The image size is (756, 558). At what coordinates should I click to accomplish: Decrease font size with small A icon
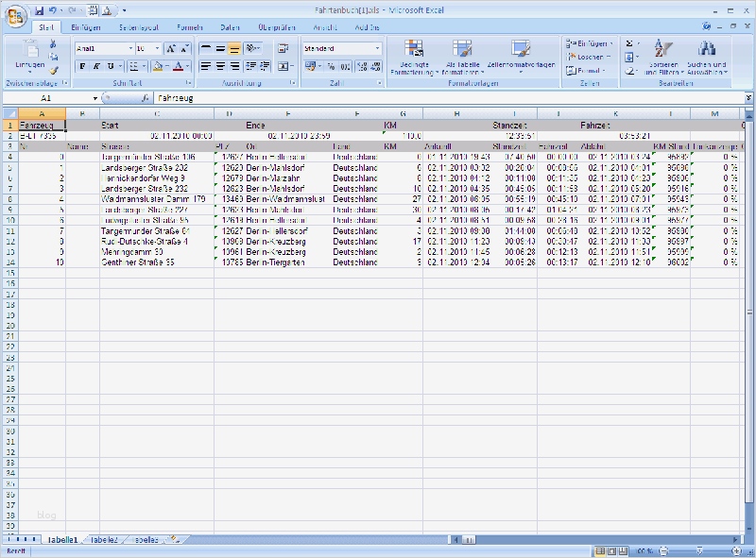[x=184, y=49]
